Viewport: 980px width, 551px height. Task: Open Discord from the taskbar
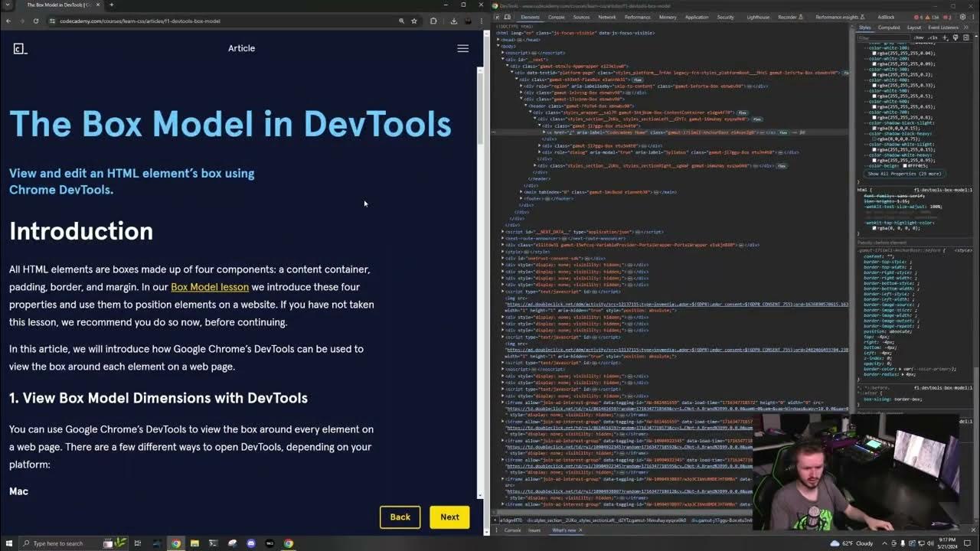(x=251, y=543)
